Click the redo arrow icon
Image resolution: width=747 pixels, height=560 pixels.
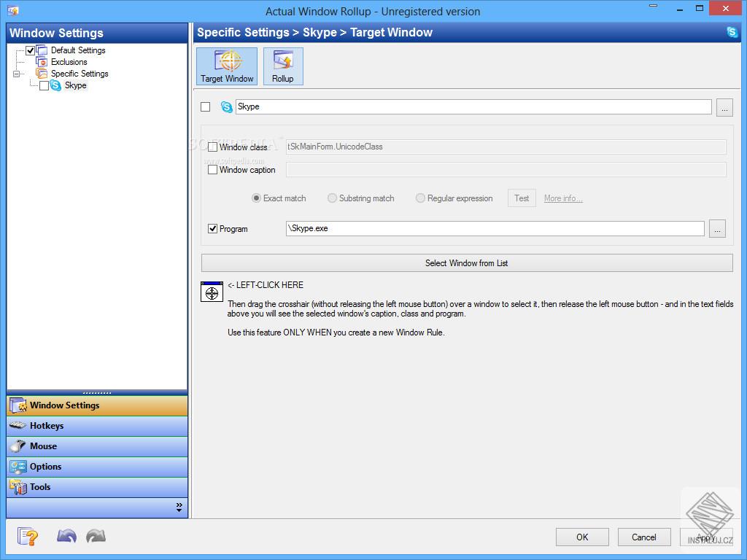coord(96,537)
